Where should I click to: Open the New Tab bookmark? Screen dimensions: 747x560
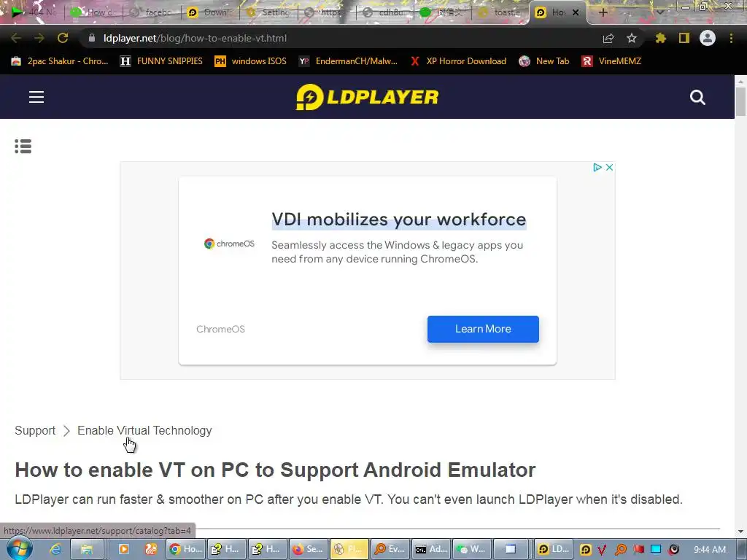pos(544,61)
